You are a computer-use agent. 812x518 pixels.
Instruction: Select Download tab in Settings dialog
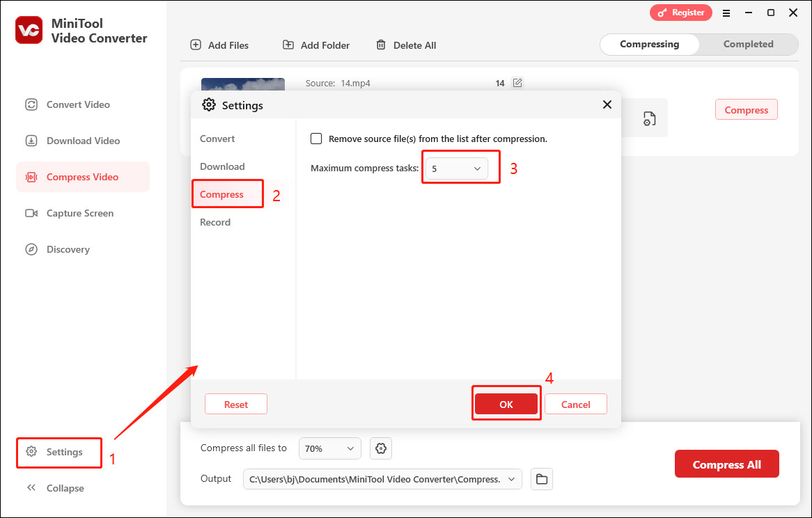[222, 166]
